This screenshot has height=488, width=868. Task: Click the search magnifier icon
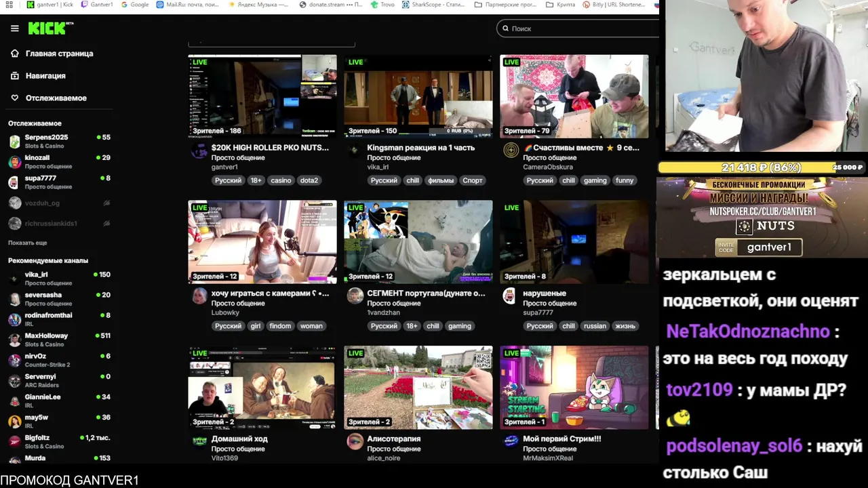[505, 28]
